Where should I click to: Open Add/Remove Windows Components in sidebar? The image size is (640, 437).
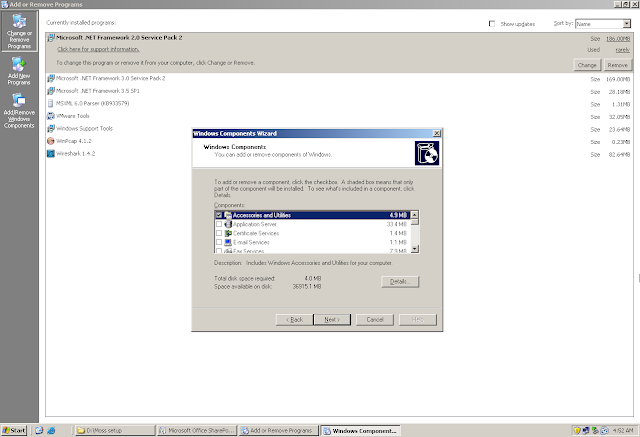(x=19, y=111)
